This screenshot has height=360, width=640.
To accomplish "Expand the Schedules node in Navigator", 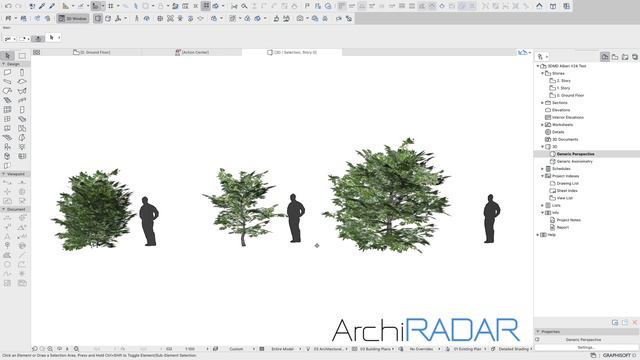I will tap(542, 169).
